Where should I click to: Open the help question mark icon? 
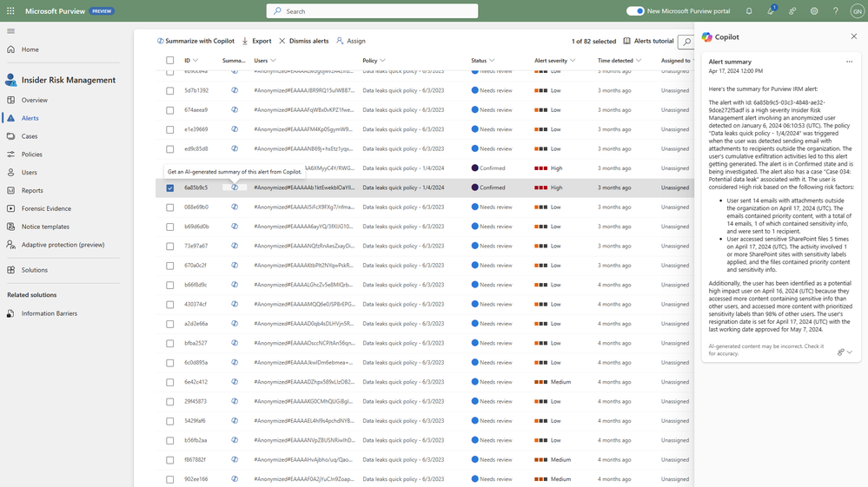coord(835,10)
